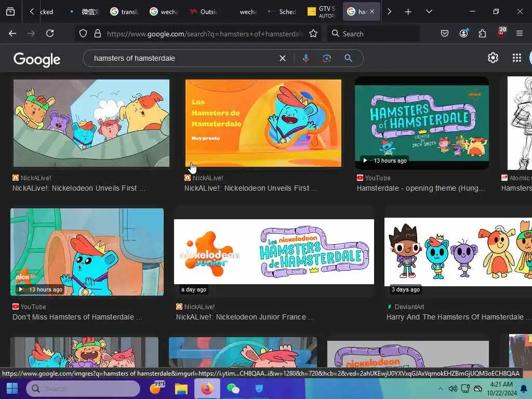The height and width of the screenshot is (399, 532).
Task: Click the Google URL address bar
Action: tap(205, 34)
